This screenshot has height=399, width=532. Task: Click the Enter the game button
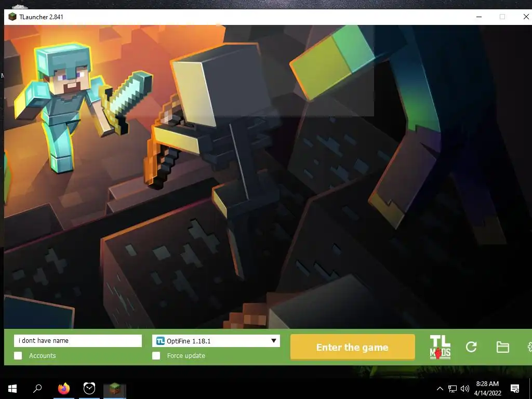[x=353, y=347]
